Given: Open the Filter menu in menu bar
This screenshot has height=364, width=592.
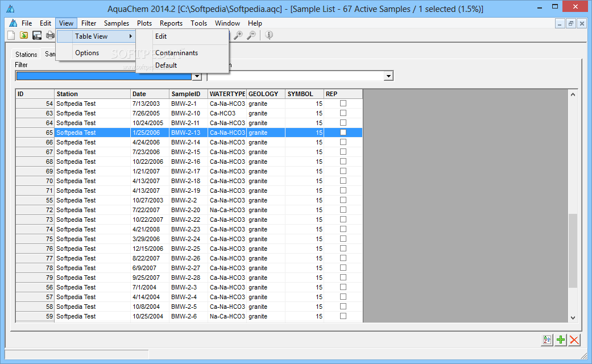Looking at the screenshot, I should click(x=89, y=23).
